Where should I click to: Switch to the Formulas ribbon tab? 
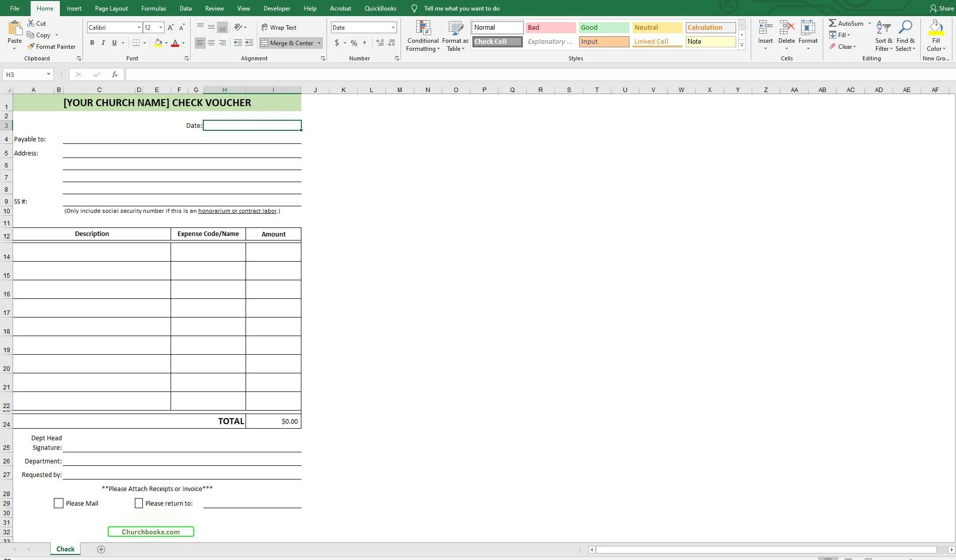[x=153, y=8]
